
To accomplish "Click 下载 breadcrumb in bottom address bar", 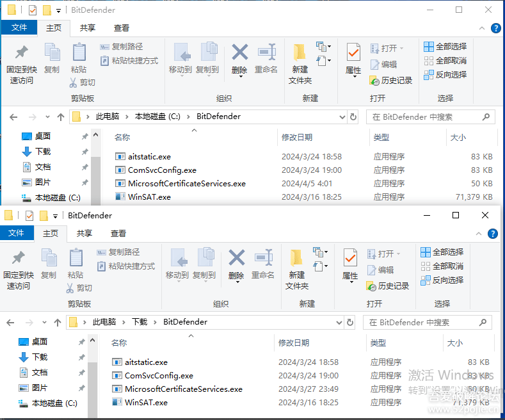I will (140, 322).
